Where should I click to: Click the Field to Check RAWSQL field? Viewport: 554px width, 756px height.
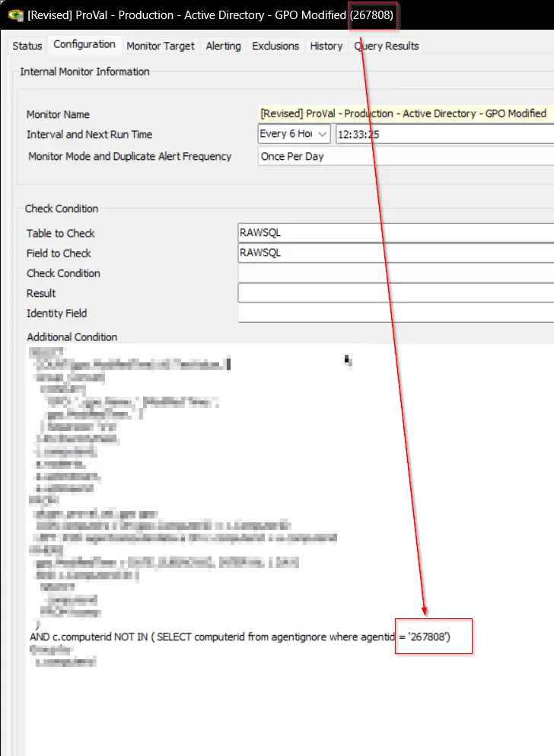[x=396, y=253]
